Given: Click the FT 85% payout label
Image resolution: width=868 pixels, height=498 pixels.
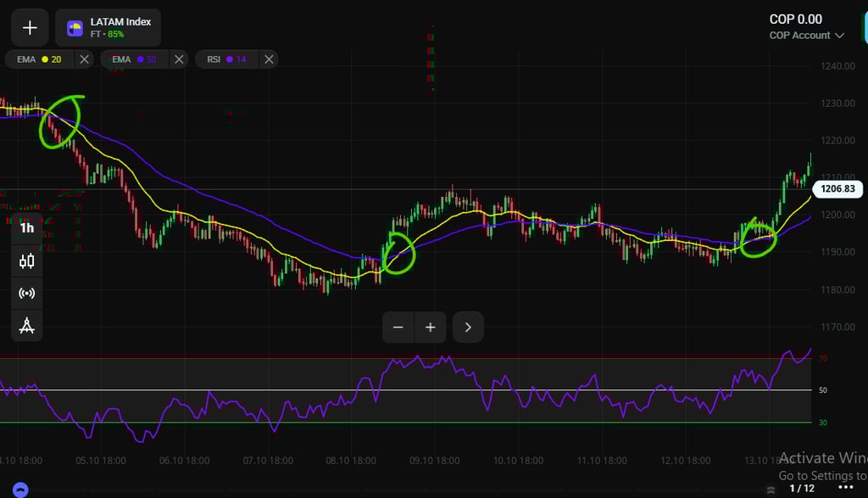Looking at the screenshot, I should (107, 34).
